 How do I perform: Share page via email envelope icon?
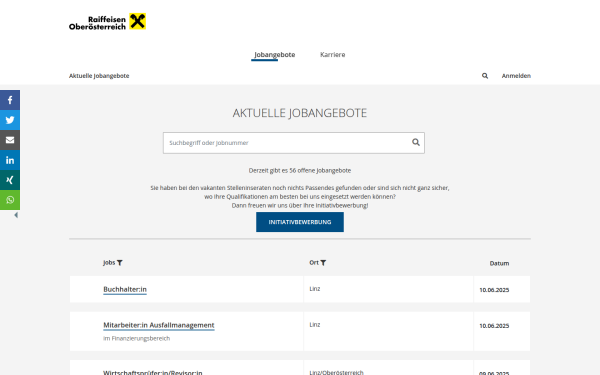pyautogui.click(x=10, y=140)
